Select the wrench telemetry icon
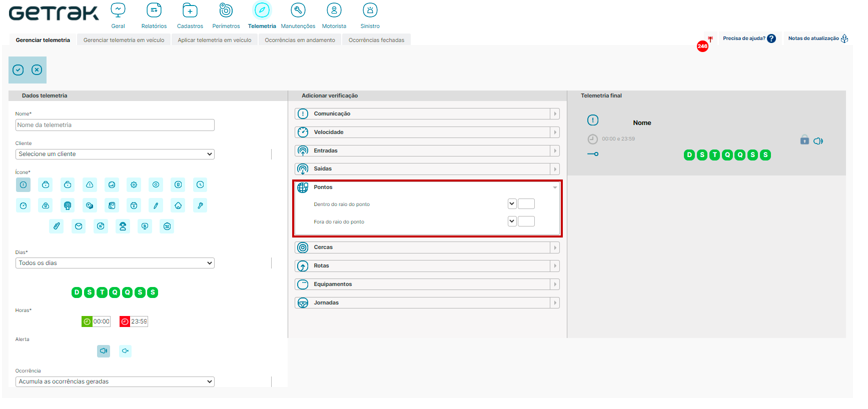Screen dimensions: 868x409 pos(200,205)
